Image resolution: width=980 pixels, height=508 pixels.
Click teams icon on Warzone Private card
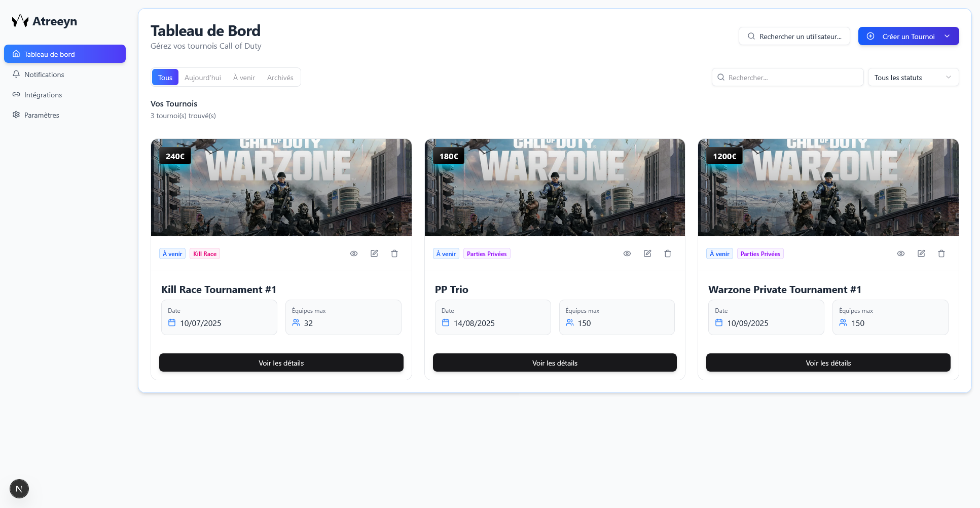point(843,322)
